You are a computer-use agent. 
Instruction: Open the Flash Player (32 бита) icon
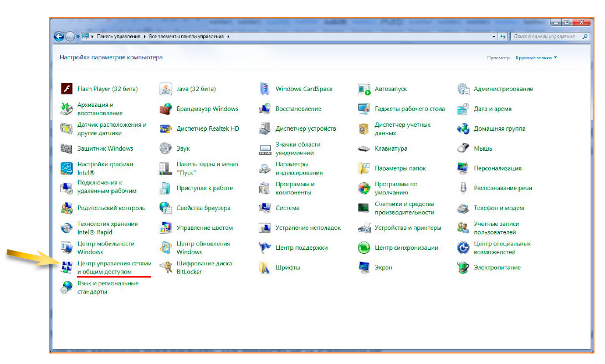coord(67,89)
